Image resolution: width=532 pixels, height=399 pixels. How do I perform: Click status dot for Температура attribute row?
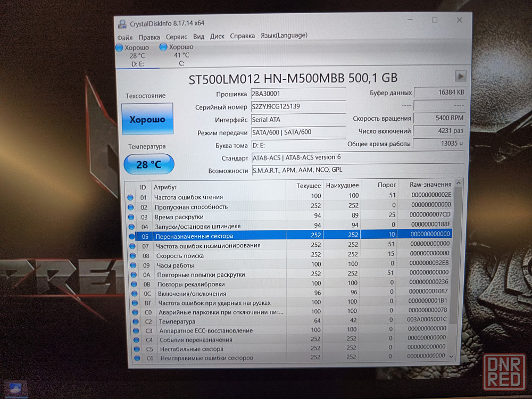[133, 321]
